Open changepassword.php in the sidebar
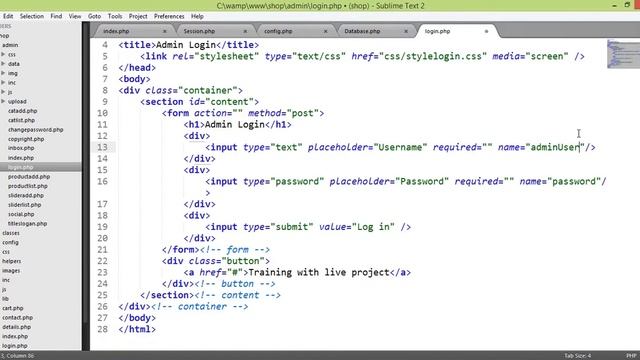640x360 pixels. pyautogui.click(x=36, y=129)
